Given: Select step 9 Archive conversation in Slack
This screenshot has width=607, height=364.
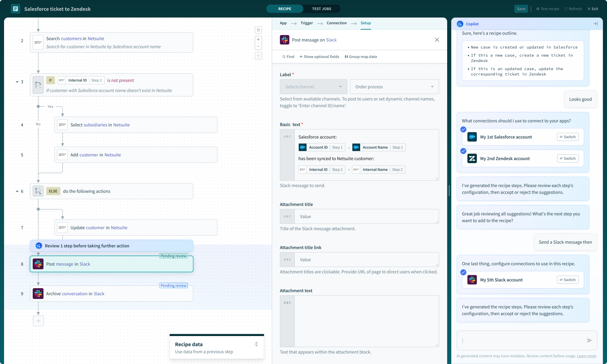Looking at the screenshot, I should point(111,294).
